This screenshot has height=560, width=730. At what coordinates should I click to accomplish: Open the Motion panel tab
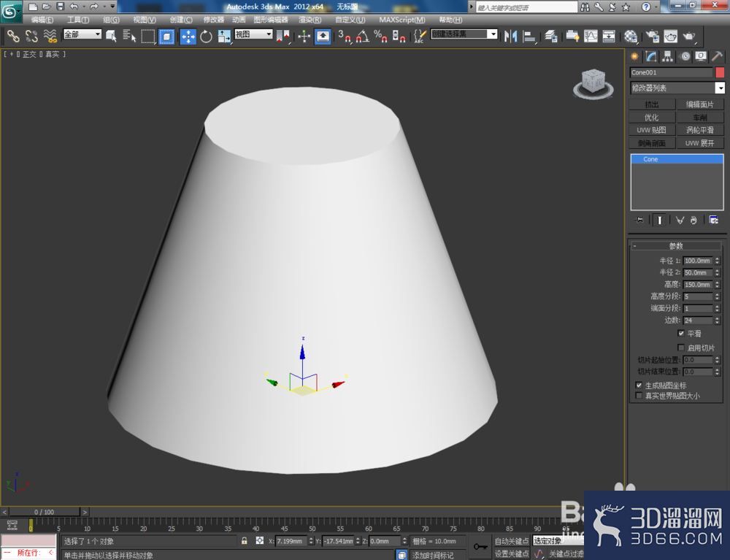(685, 56)
